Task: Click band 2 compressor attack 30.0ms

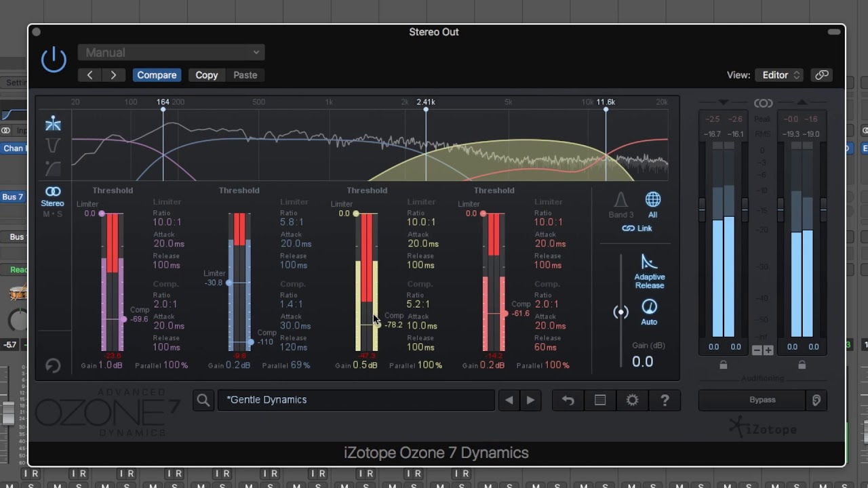Action: tap(296, 326)
